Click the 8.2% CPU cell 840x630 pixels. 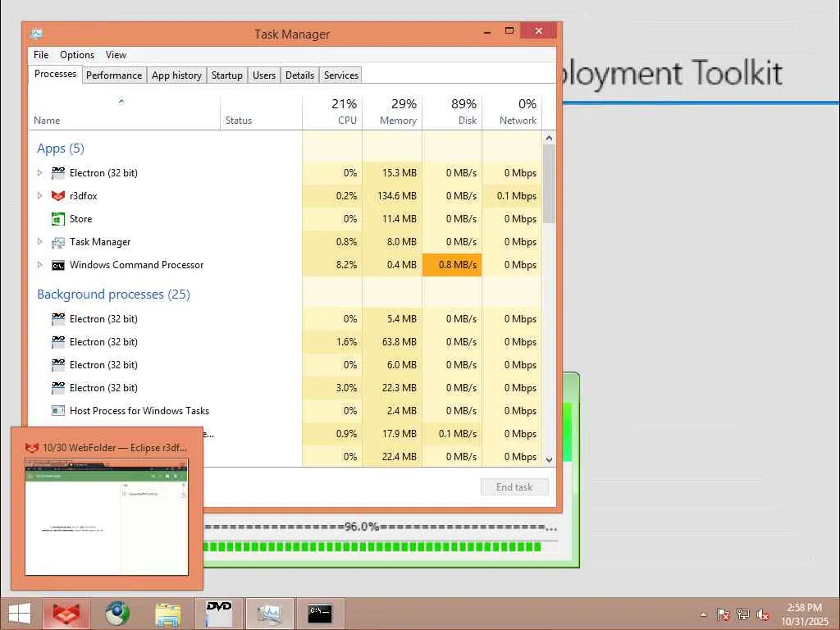(x=332, y=265)
